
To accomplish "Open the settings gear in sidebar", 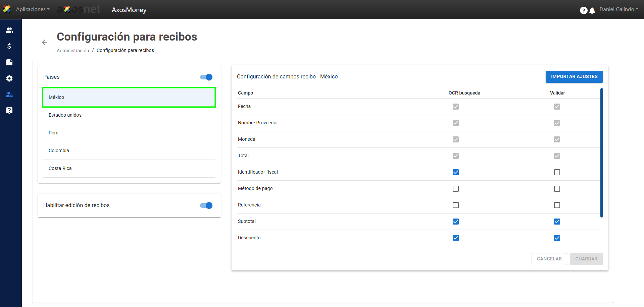I will pyautogui.click(x=9, y=78).
